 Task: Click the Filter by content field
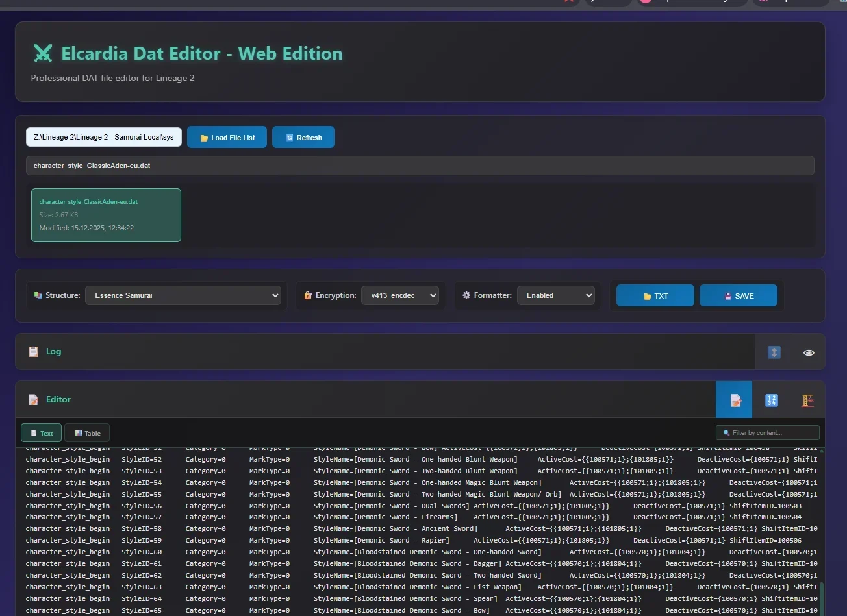768,433
